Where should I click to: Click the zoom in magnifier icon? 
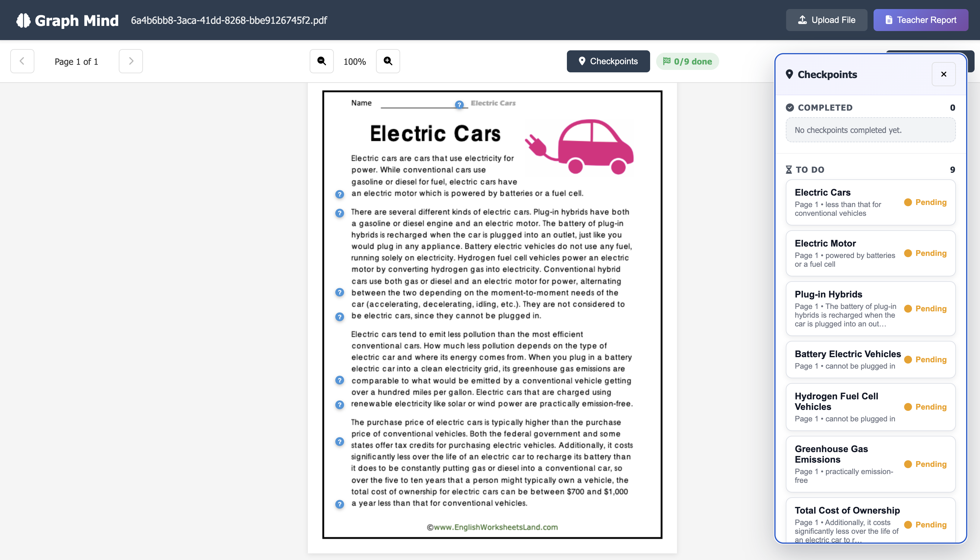(x=387, y=61)
